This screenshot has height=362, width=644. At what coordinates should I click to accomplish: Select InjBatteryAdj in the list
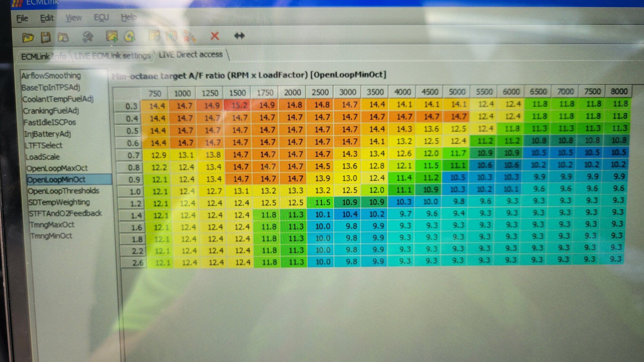pos(48,134)
